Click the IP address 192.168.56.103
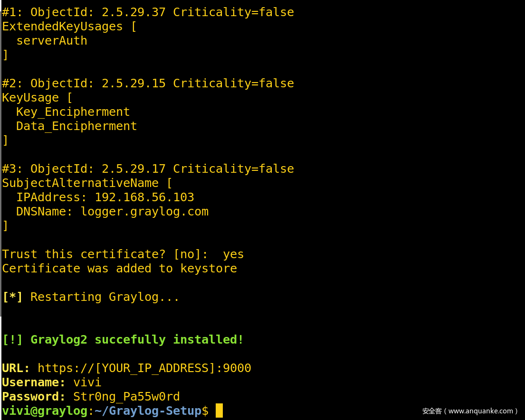Image resolution: width=525 pixels, height=420 pixels. click(144, 197)
